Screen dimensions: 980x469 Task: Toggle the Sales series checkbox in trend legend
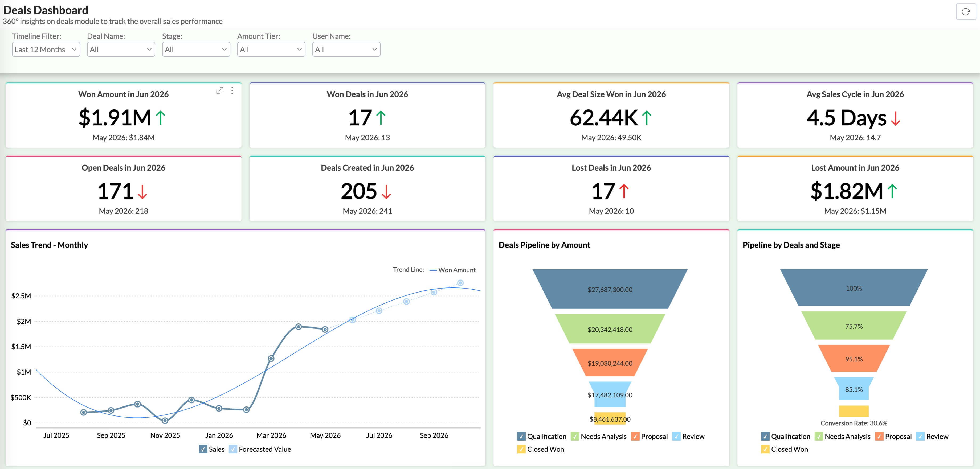point(203,449)
